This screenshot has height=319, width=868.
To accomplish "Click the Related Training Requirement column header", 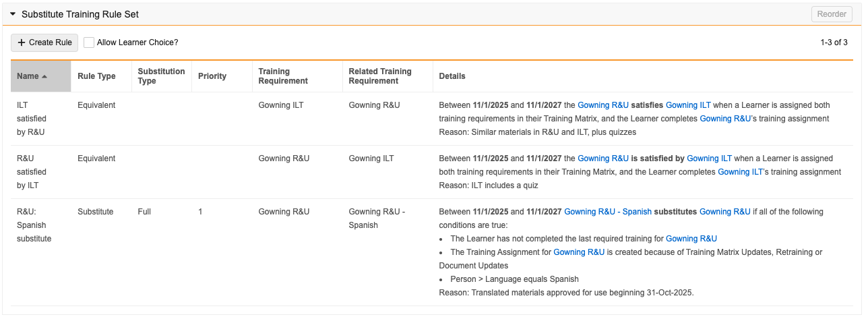I will tap(380, 76).
